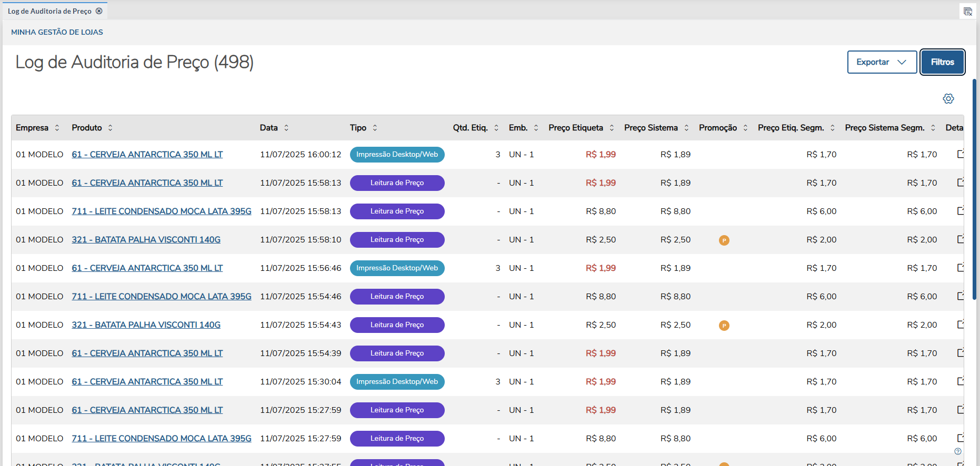
Task: Sort by Promoção column
Action: pyautogui.click(x=745, y=128)
